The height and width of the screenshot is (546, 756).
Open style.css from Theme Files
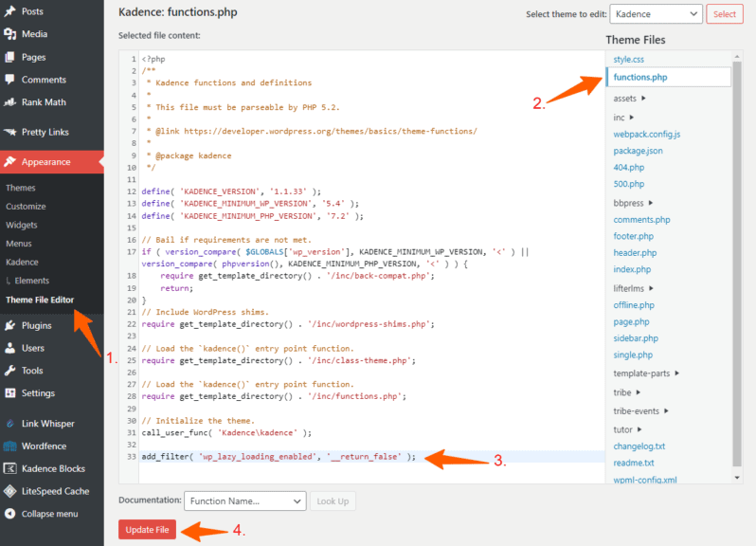pyautogui.click(x=628, y=60)
